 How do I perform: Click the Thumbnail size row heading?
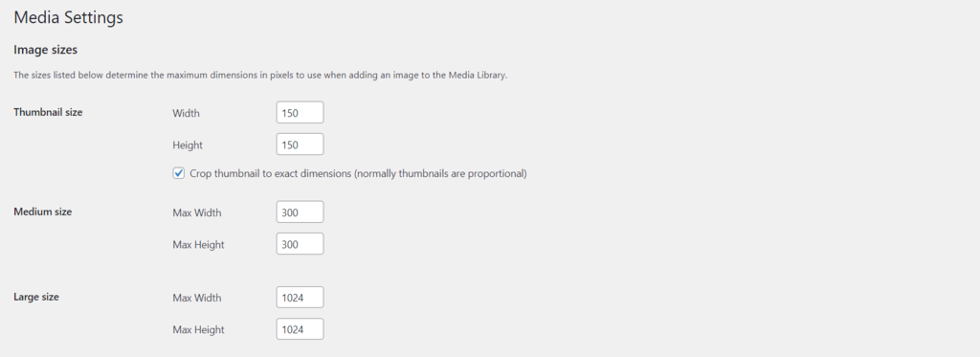pyautogui.click(x=48, y=113)
